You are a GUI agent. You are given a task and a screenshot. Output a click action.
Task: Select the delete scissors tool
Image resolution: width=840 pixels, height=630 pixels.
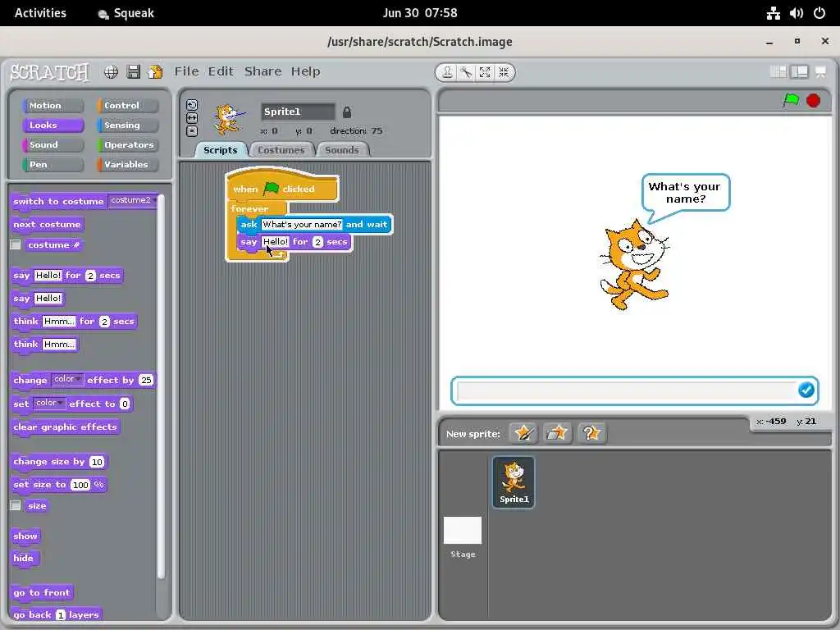(466, 72)
